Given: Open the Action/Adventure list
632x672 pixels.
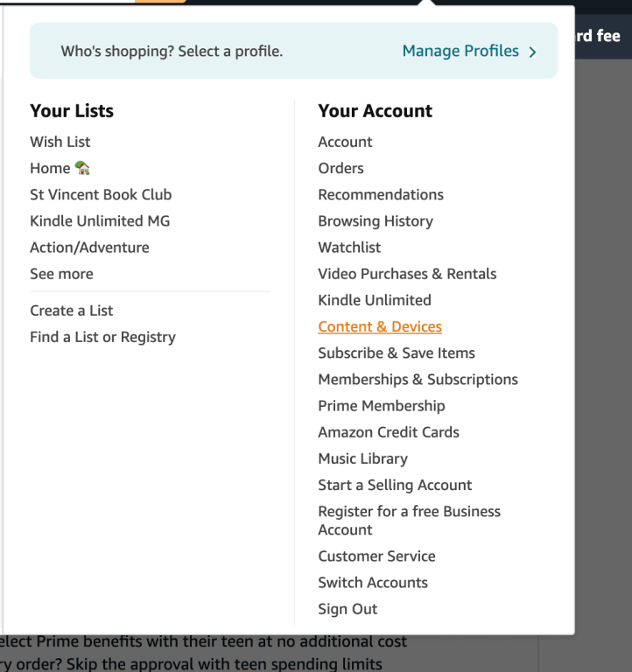Looking at the screenshot, I should pos(89,248).
